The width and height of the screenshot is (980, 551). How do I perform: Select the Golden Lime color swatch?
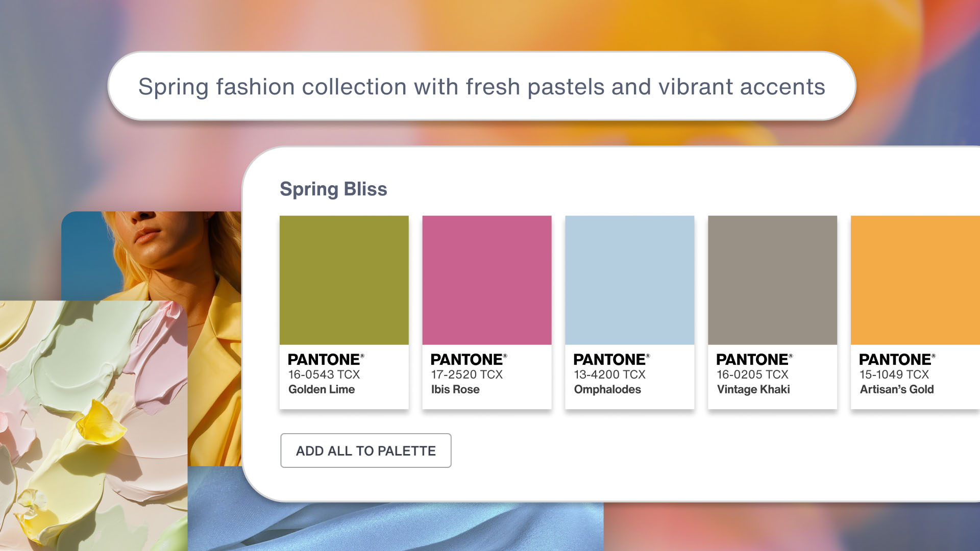(344, 280)
